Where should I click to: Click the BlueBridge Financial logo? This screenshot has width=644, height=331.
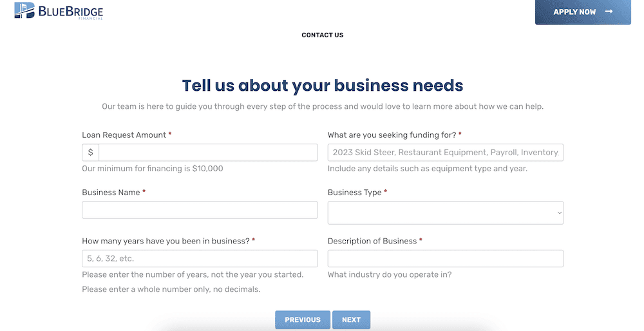pos(59,11)
